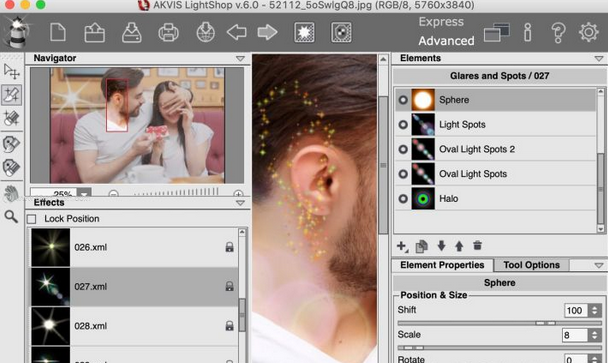The image size is (608, 363).
Task: Click the Navigator preview image
Action: click(x=137, y=125)
